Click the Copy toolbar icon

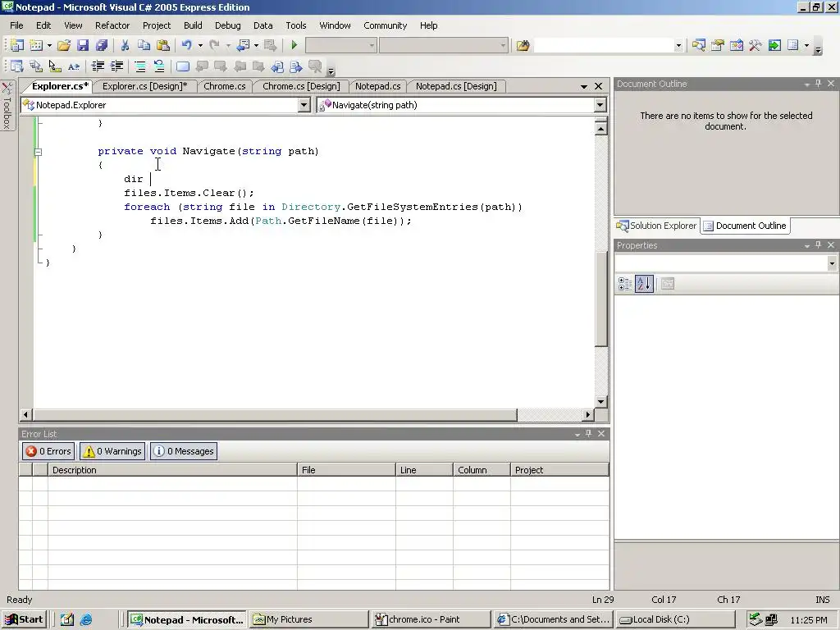click(144, 46)
